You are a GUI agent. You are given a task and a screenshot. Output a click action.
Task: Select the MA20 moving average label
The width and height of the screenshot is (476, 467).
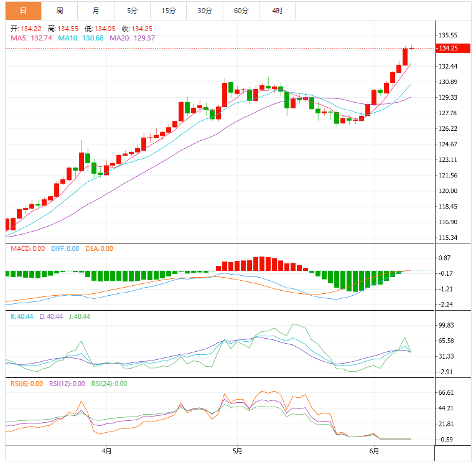click(x=132, y=38)
